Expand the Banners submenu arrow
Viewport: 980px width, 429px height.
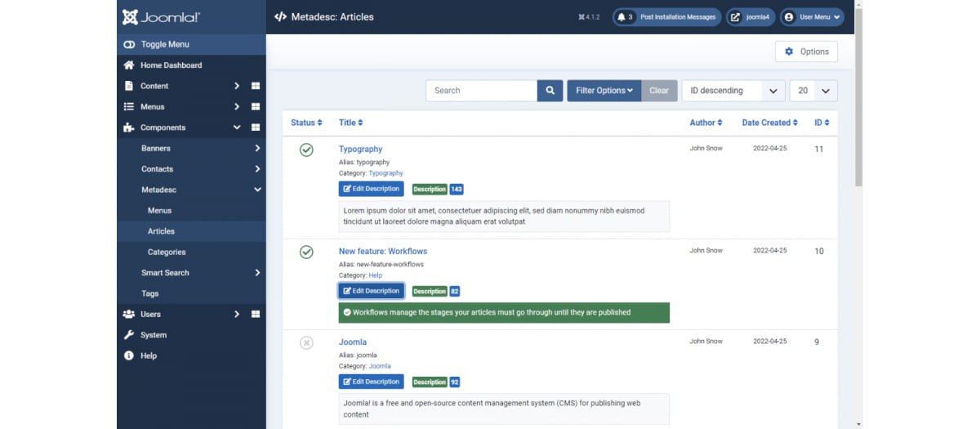(257, 149)
